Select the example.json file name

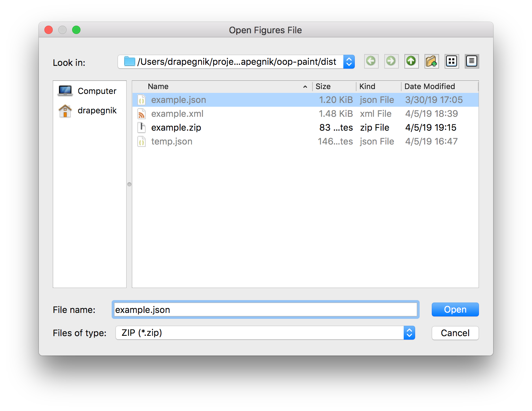coord(179,100)
